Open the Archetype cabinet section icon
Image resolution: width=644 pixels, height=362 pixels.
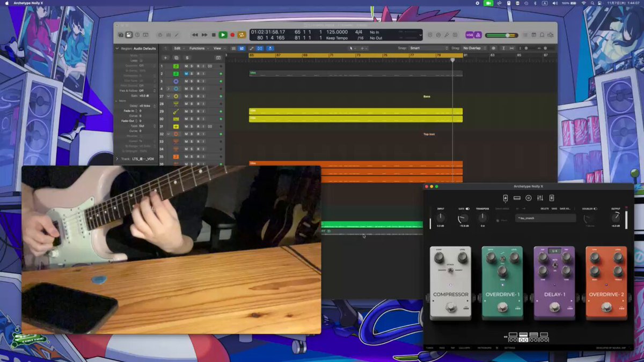[529, 198]
